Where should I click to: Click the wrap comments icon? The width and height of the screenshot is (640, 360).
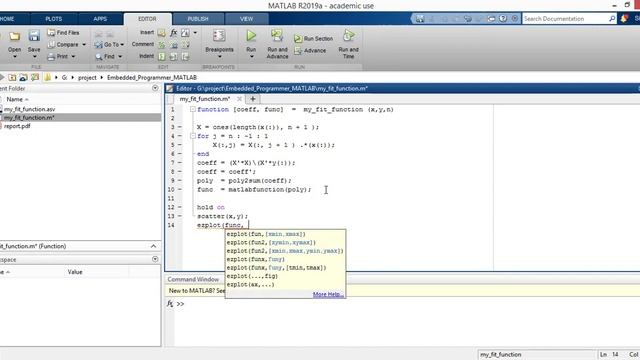pos(185,44)
